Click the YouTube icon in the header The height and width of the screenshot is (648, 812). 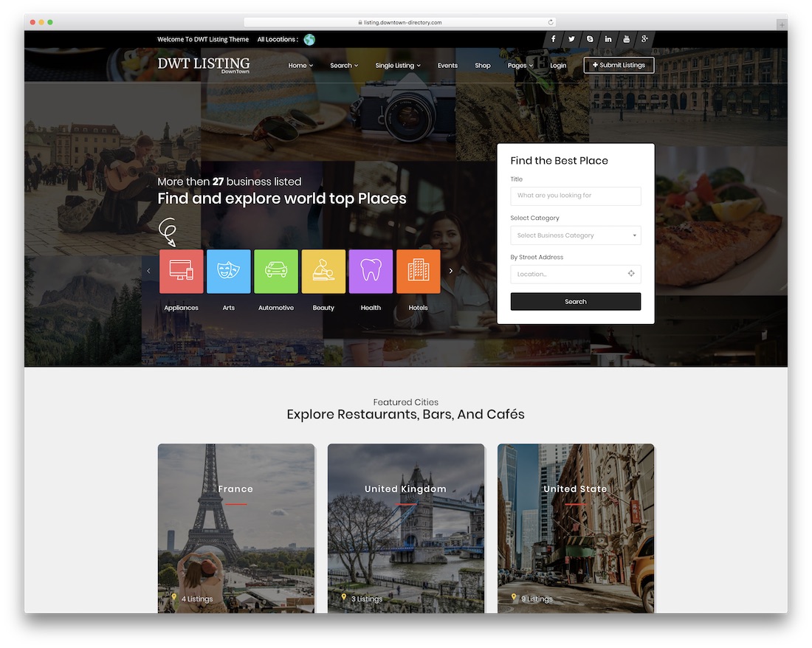point(626,38)
